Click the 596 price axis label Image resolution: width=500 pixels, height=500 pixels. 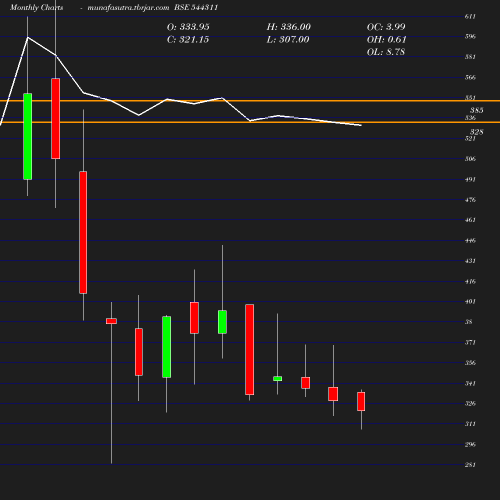click(x=470, y=36)
